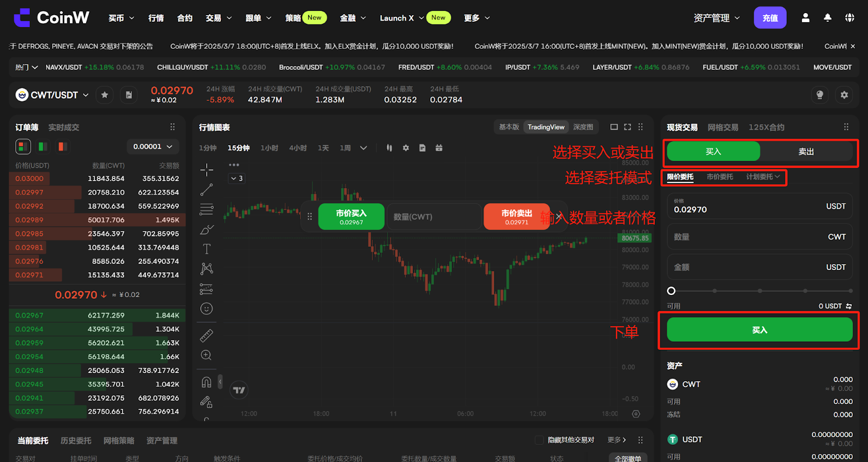Click the green 市价买入 quick button
The height and width of the screenshot is (462, 868).
(352, 216)
